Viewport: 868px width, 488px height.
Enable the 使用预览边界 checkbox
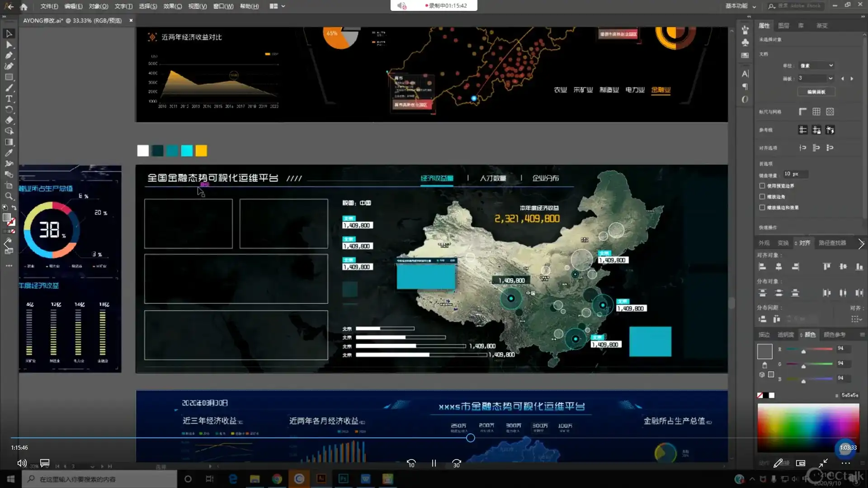(x=762, y=185)
